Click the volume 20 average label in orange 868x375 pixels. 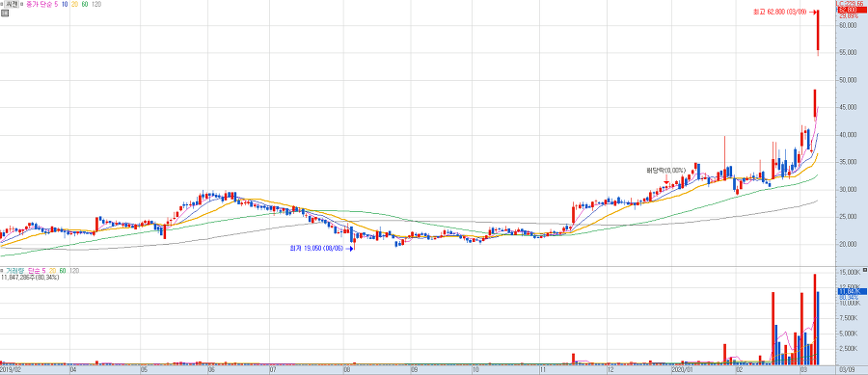click(53, 271)
